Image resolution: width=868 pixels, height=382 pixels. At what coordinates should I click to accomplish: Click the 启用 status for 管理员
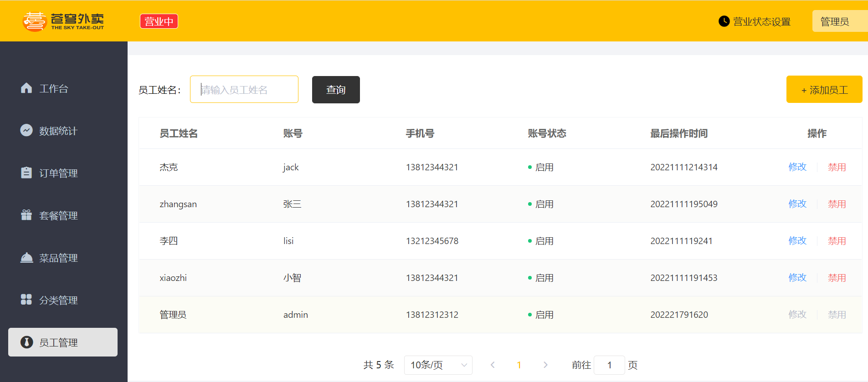point(541,315)
